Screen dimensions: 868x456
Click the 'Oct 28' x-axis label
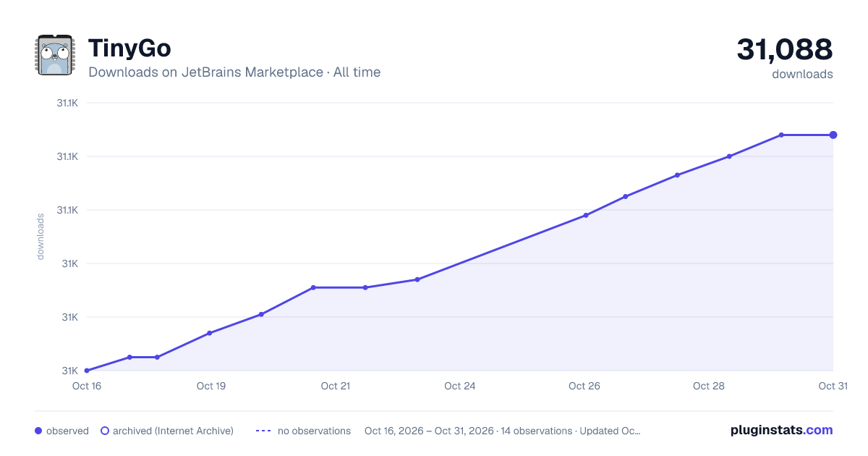tap(709, 386)
